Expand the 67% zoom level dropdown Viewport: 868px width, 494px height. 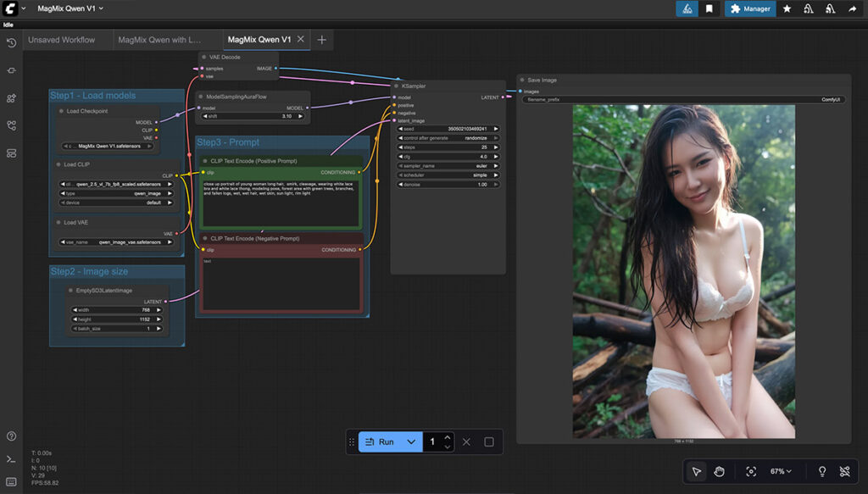pyautogui.click(x=782, y=471)
